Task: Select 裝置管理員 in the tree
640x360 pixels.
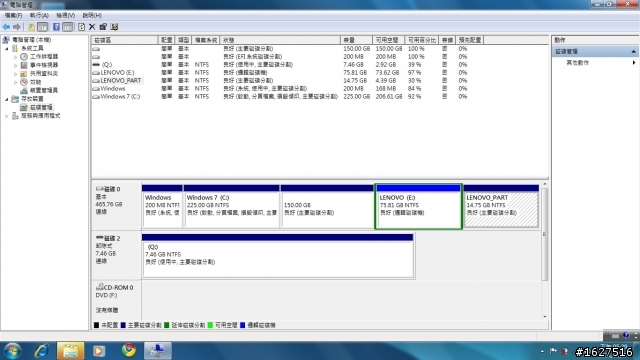Action: point(44,90)
